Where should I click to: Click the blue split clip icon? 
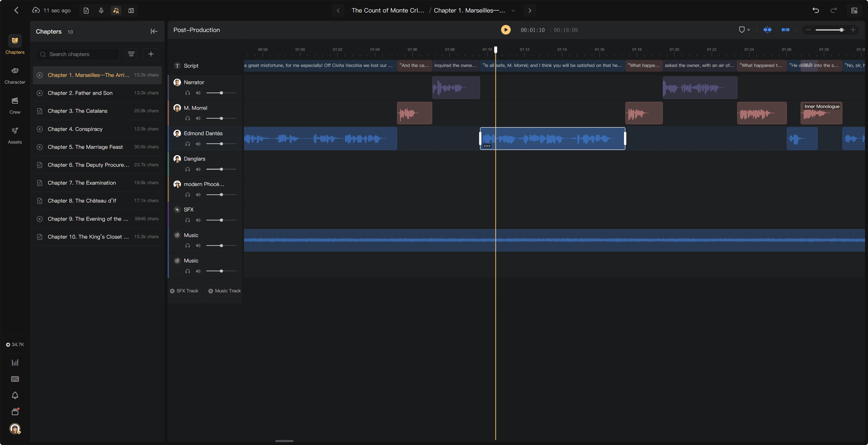[x=767, y=30]
